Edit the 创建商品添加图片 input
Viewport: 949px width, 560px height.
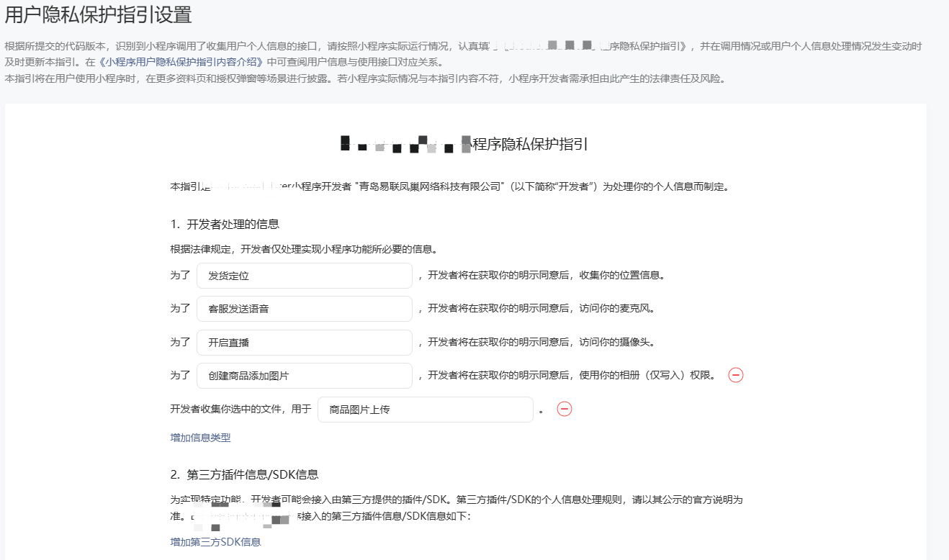coord(304,376)
